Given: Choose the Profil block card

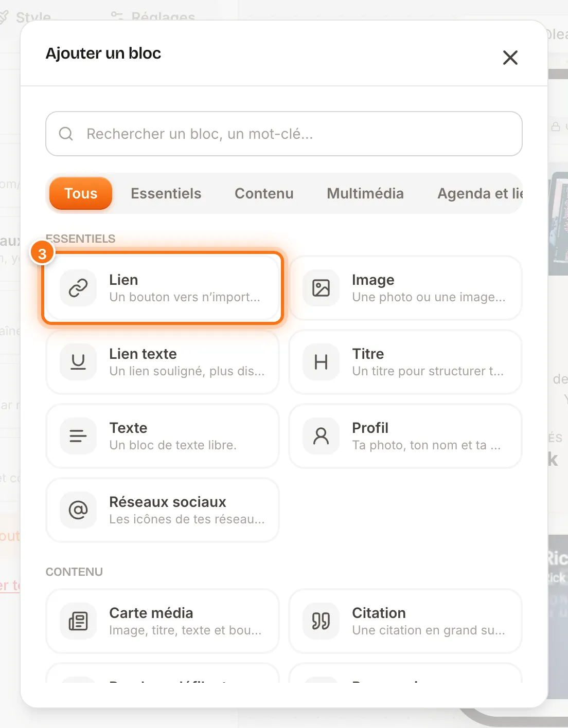Looking at the screenshot, I should (405, 436).
